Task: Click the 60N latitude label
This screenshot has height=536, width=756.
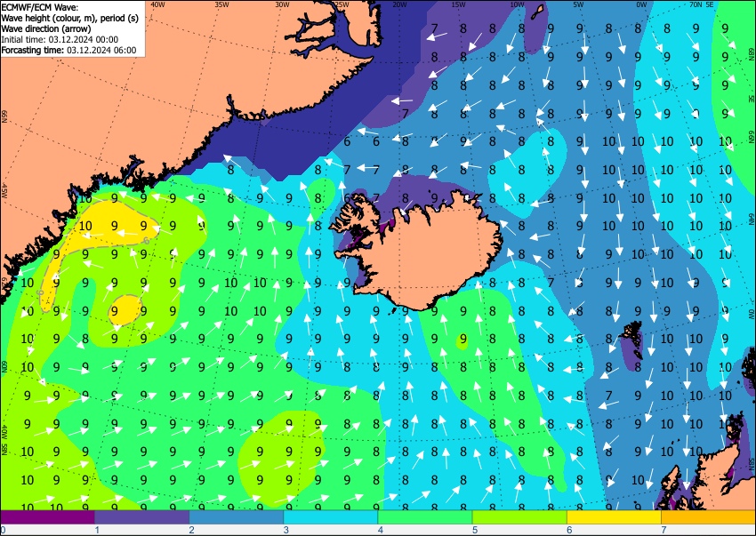Action: (x=4, y=366)
